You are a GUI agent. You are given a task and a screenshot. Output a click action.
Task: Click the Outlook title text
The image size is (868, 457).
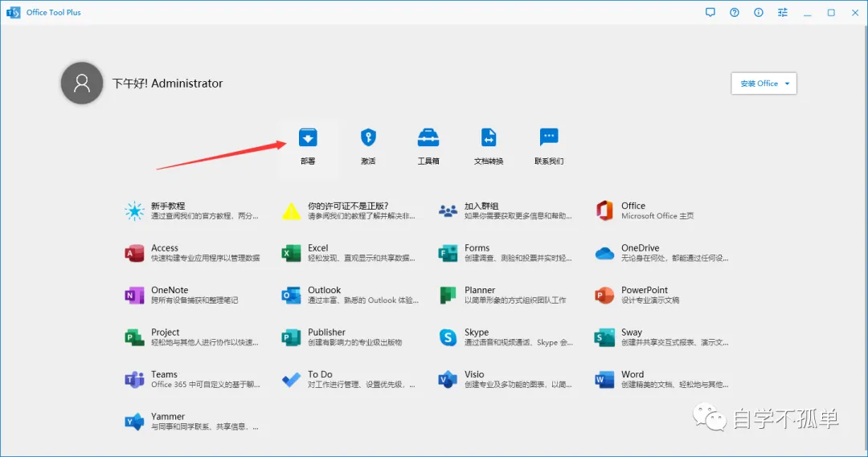click(325, 290)
